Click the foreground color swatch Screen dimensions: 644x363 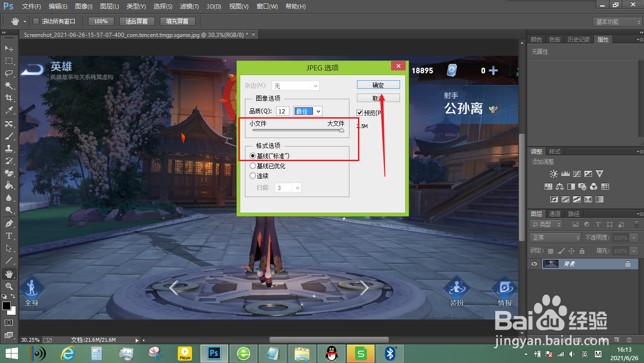[x=7, y=306]
